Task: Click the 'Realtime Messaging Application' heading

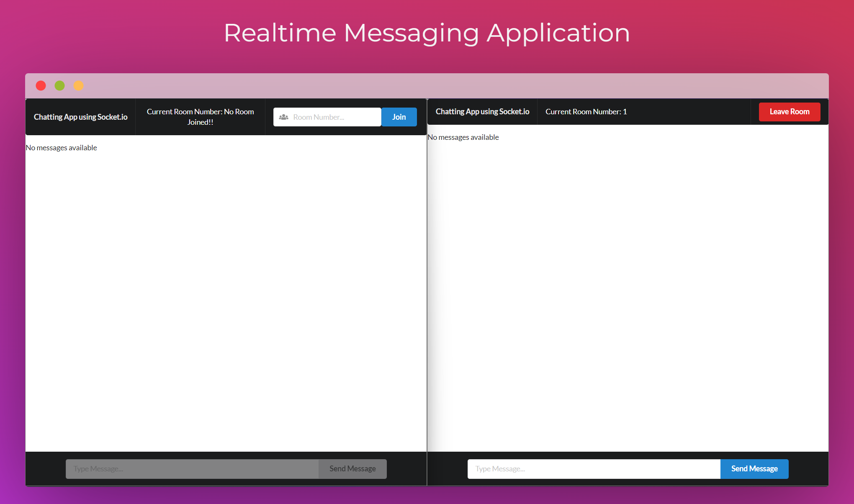Action: (x=427, y=33)
